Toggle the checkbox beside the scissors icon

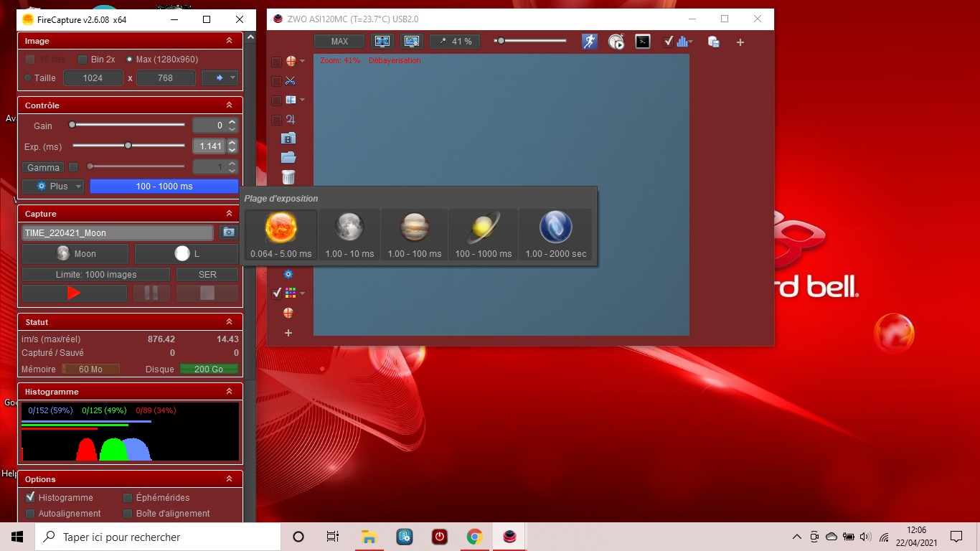(x=276, y=82)
